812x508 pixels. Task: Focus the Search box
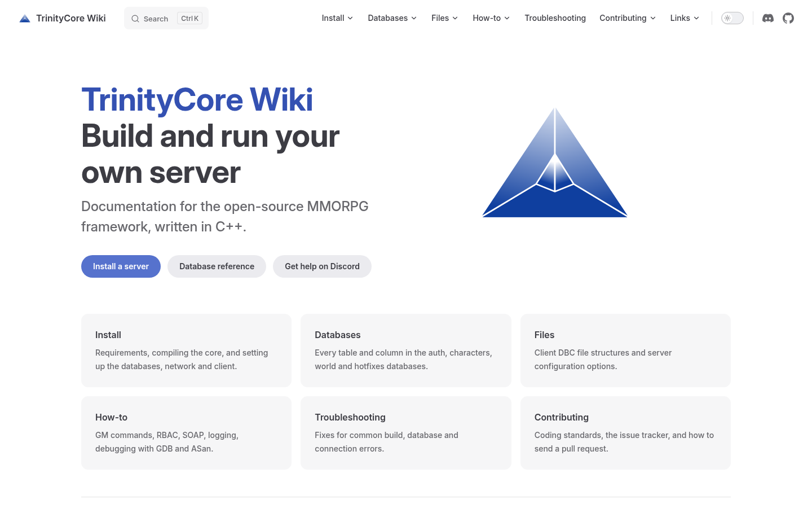166,18
